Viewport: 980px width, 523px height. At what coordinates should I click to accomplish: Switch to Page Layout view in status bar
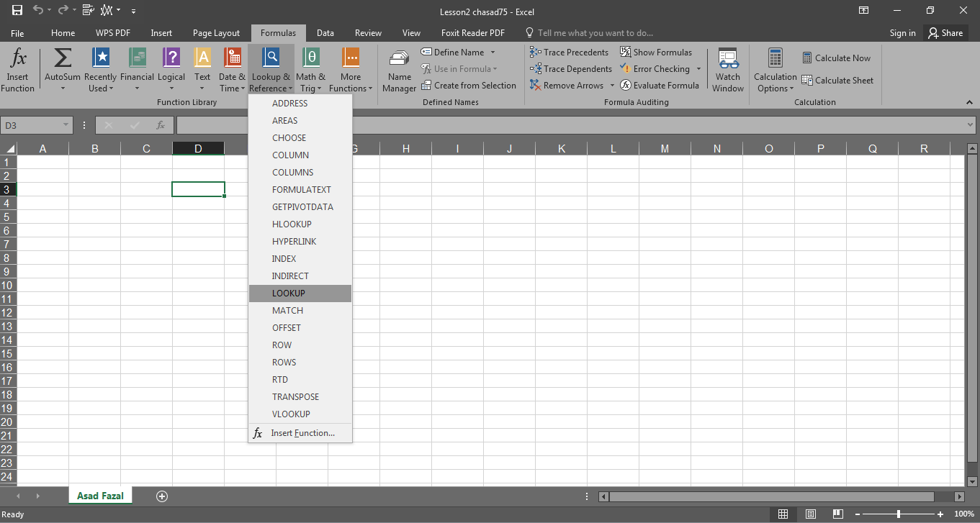(x=811, y=514)
